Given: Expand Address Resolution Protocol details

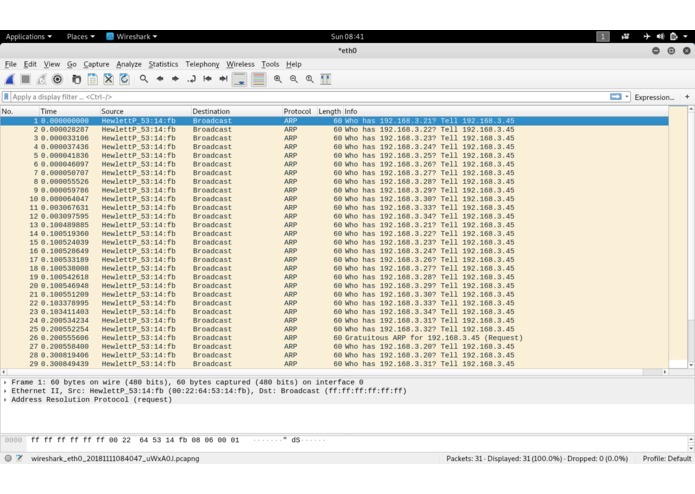Looking at the screenshot, I should (5, 400).
